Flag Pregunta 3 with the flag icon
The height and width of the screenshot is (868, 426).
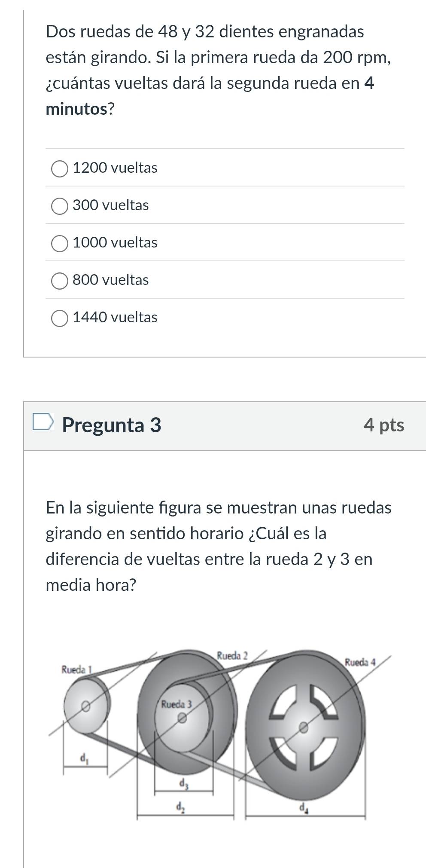43,422
